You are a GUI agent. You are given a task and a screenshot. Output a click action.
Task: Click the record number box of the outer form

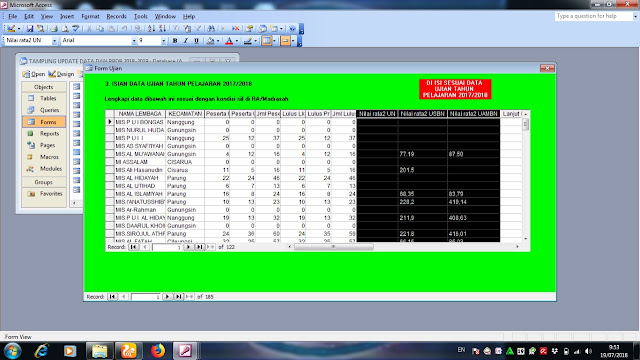click(146, 297)
